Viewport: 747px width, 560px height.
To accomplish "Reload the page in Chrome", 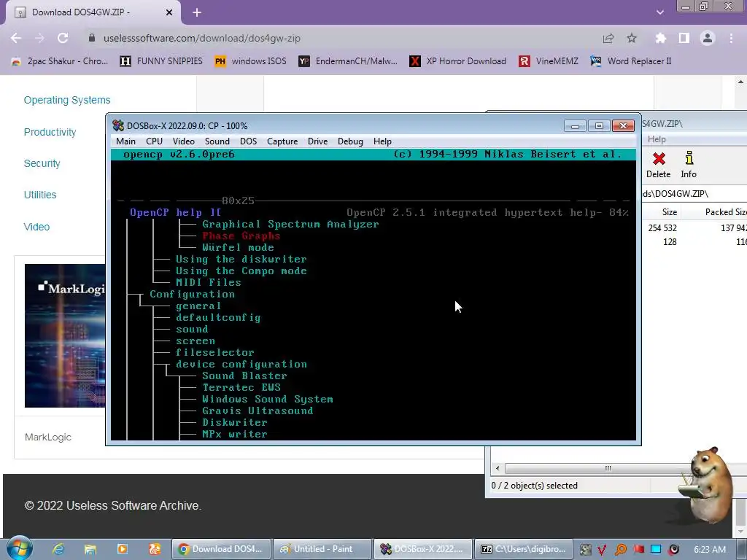I will tap(63, 38).
